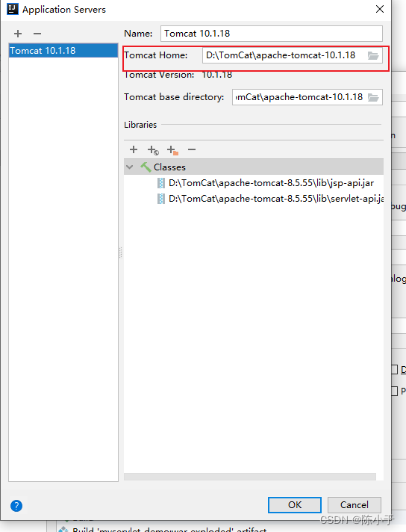The image size is (406, 532).
Task: Click the OK button
Action: tap(295, 505)
